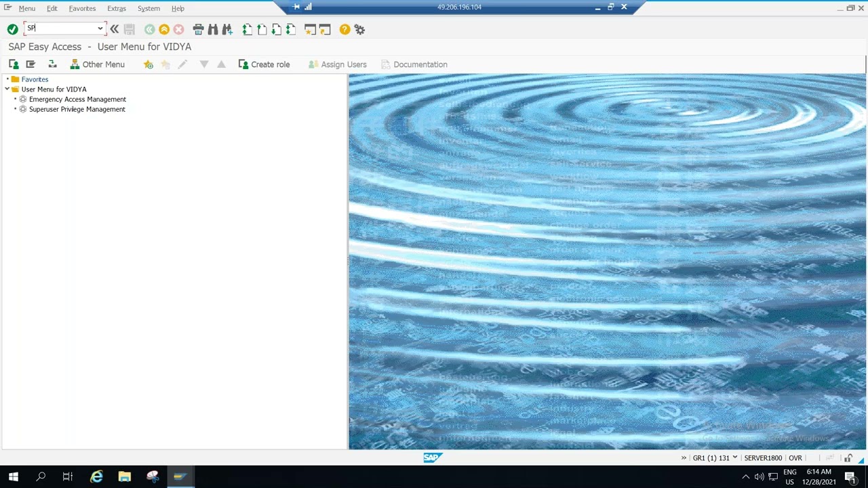Click the Print icon
Screen dimensions: 868x488
tap(198, 29)
